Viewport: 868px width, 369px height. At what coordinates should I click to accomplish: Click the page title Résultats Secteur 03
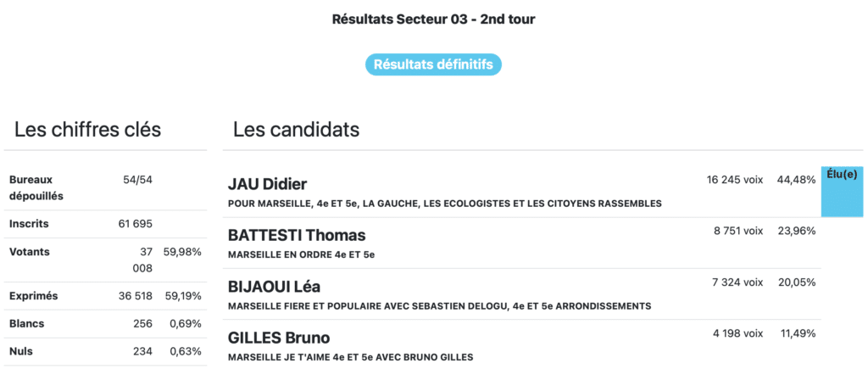(x=433, y=20)
